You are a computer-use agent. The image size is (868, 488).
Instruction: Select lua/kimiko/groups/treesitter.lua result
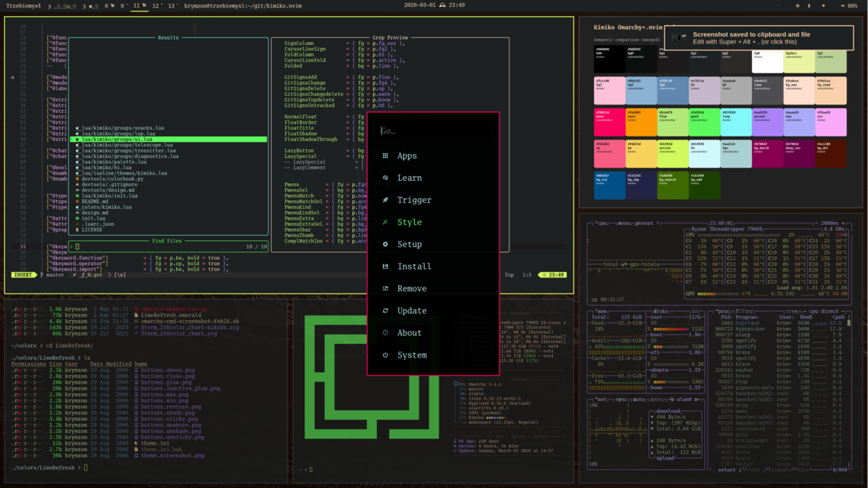pos(129,150)
